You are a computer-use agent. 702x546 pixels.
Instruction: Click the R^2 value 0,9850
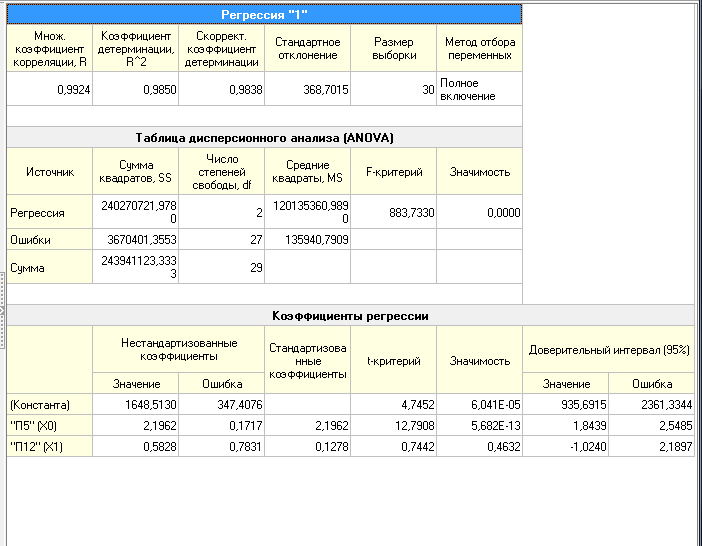click(x=136, y=89)
